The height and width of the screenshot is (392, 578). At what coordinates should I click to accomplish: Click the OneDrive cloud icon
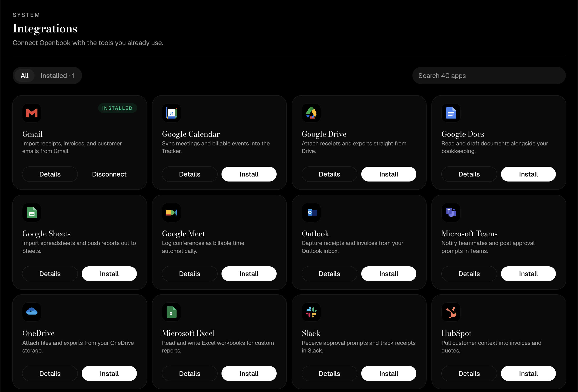click(32, 312)
